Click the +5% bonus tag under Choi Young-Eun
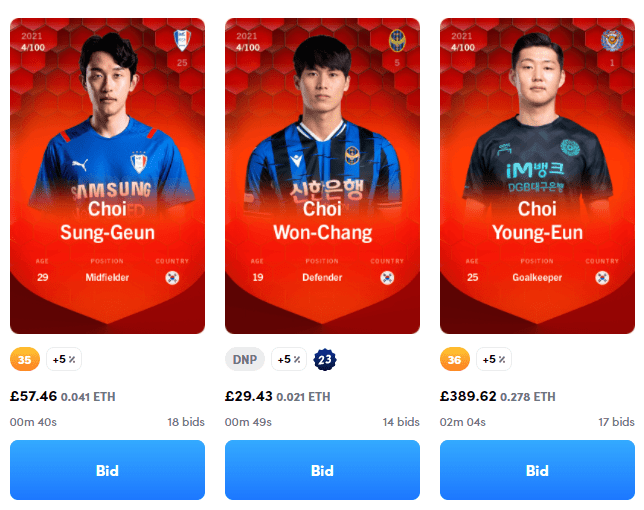This screenshot has height=510, width=644. [494, 359]
